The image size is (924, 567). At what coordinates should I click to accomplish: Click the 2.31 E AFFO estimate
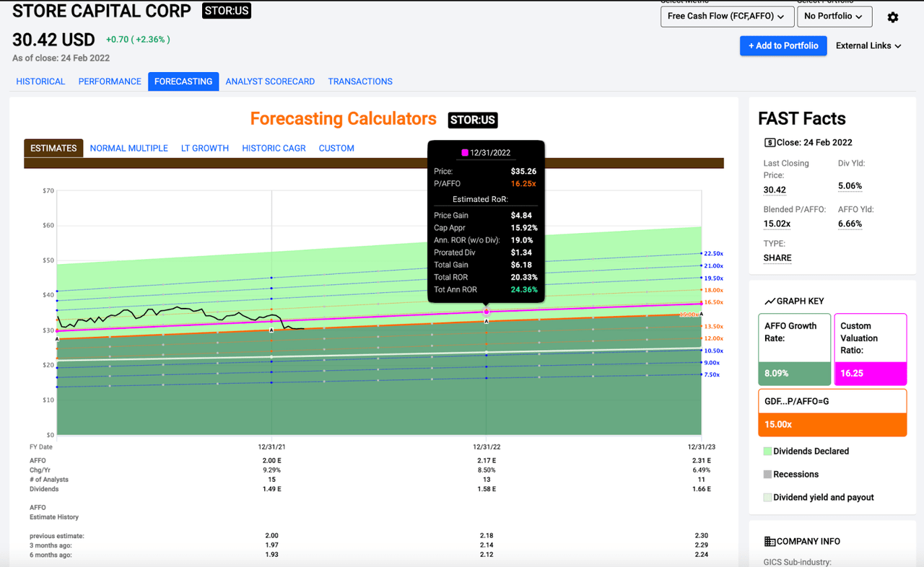pos(701,460)
